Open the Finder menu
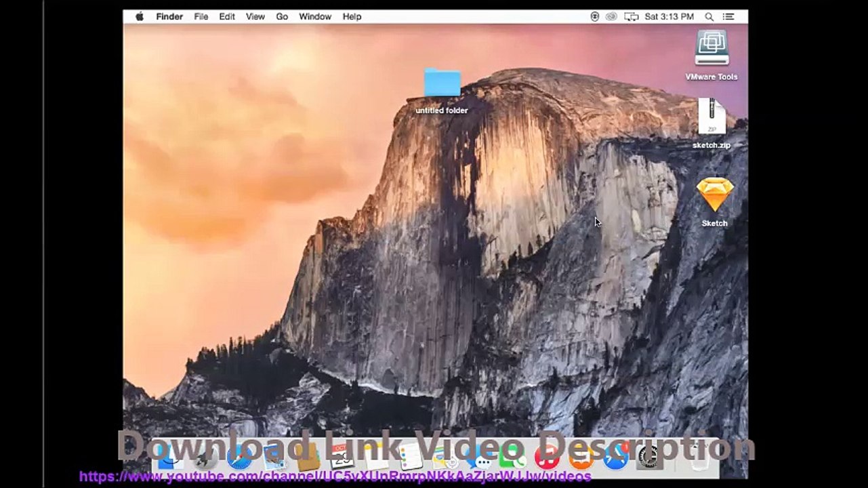868x488 pixels. pos(169,16)
